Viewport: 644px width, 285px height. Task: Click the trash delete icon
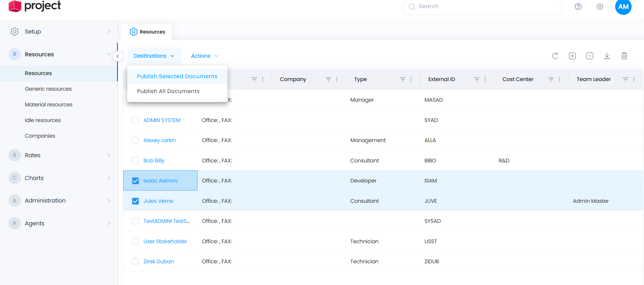click(x=624, y=56)
